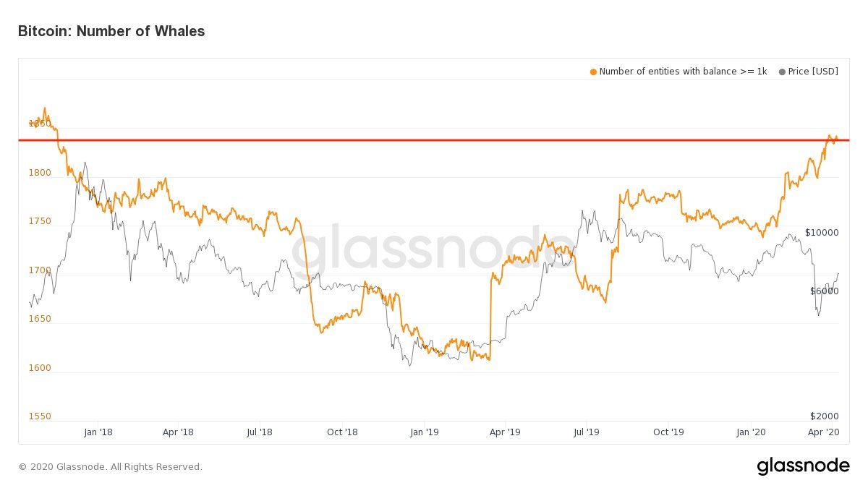Select the Jan '18 date label

pos(98,432)
